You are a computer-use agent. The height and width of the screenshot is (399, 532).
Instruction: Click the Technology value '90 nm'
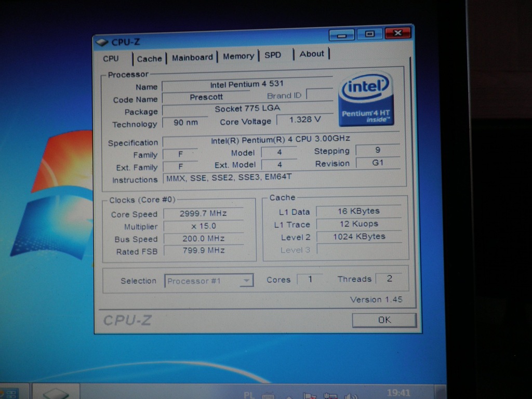click(x=185, y=123)
